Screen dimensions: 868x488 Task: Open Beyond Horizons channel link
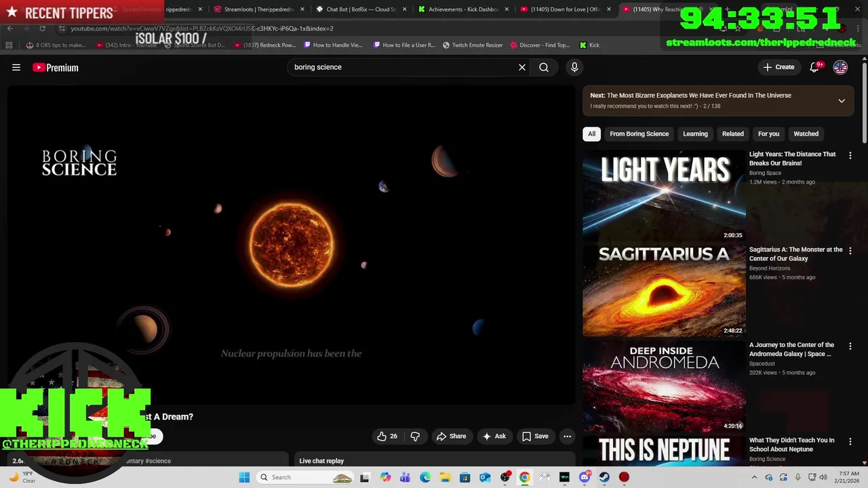770,268
